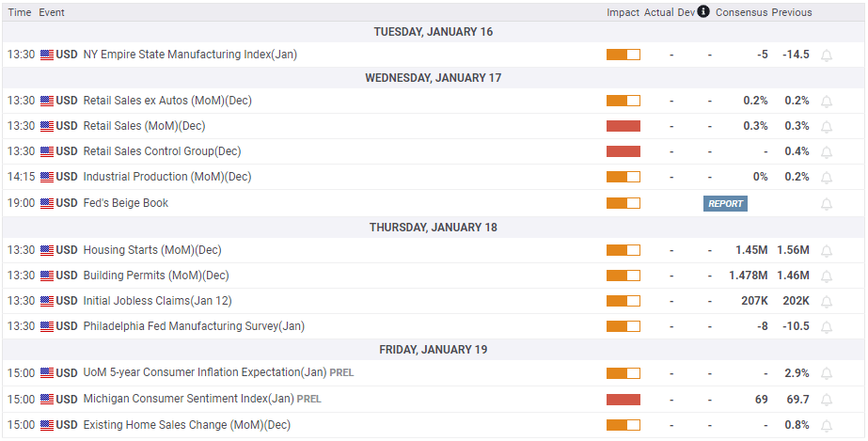Click the info icon next to Dev column

point(703,12)
